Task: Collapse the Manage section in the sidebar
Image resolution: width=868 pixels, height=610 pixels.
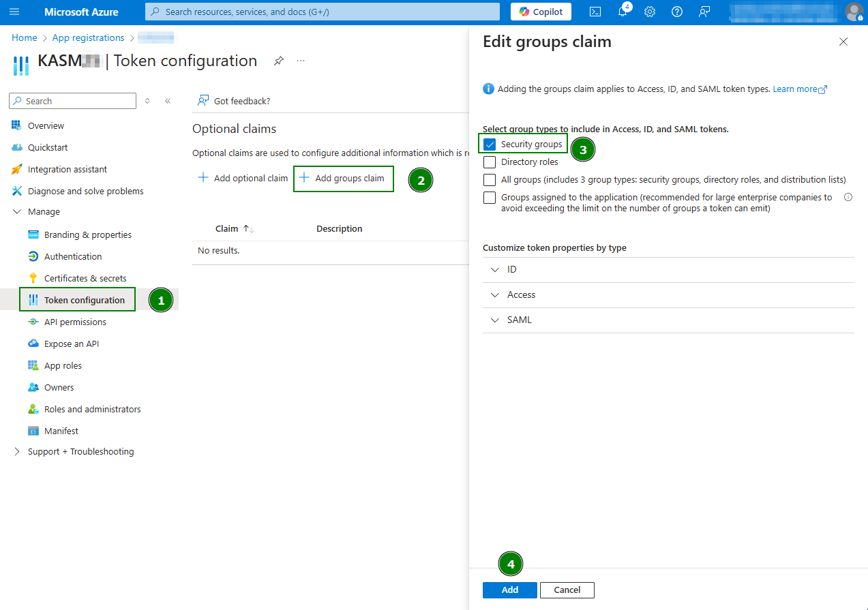Action: coord(16,211)
